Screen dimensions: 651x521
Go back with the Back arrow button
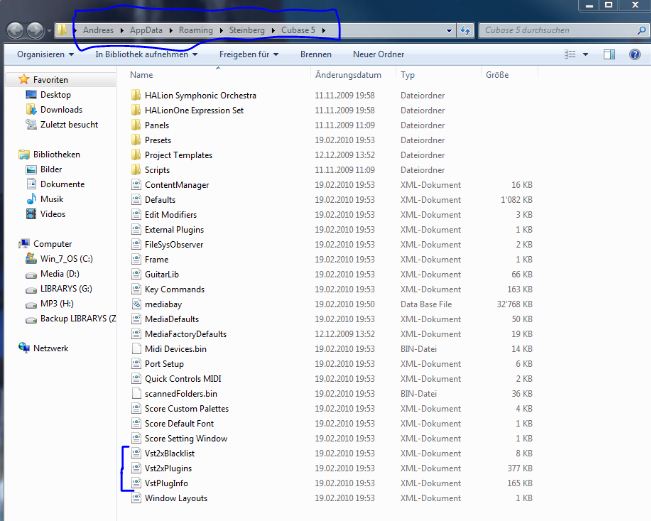tap(15, 30)
